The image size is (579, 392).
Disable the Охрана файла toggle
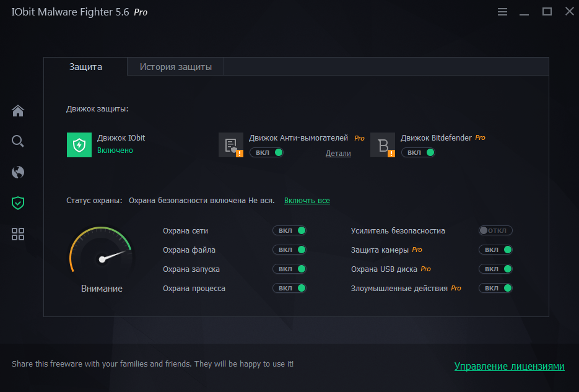click(x=289, y=250)
